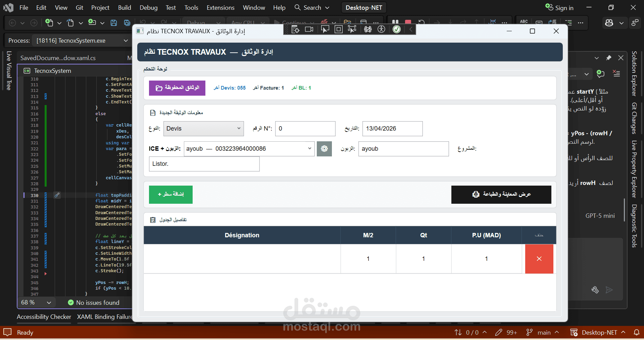The height and width of the screenshot is (340, 644).
Task: Click Qt cell value 1
Action: point(424,259)
